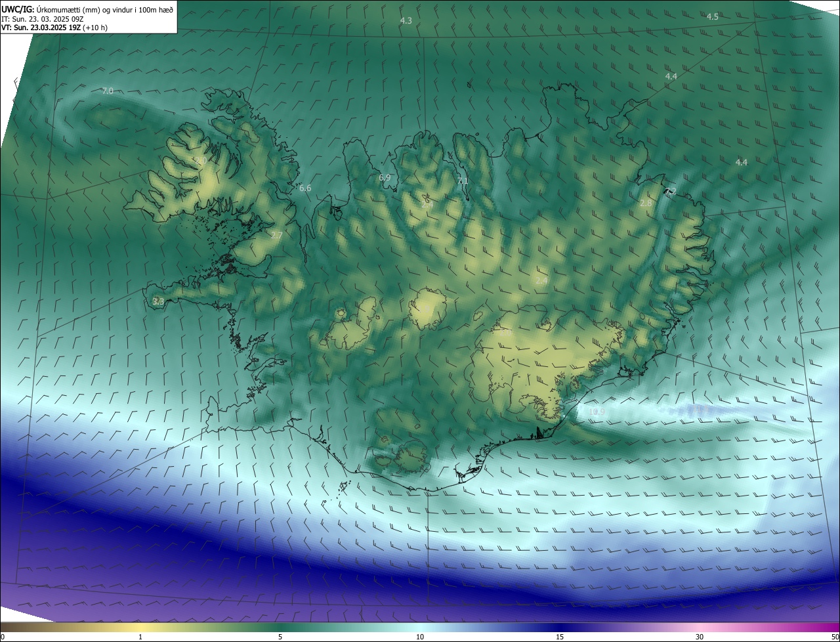The width and height of the screenshot is (840, 642).
Task: Select the 3.3 value on the peninsula
Action: pyautogui.click(x=158, y=301)
